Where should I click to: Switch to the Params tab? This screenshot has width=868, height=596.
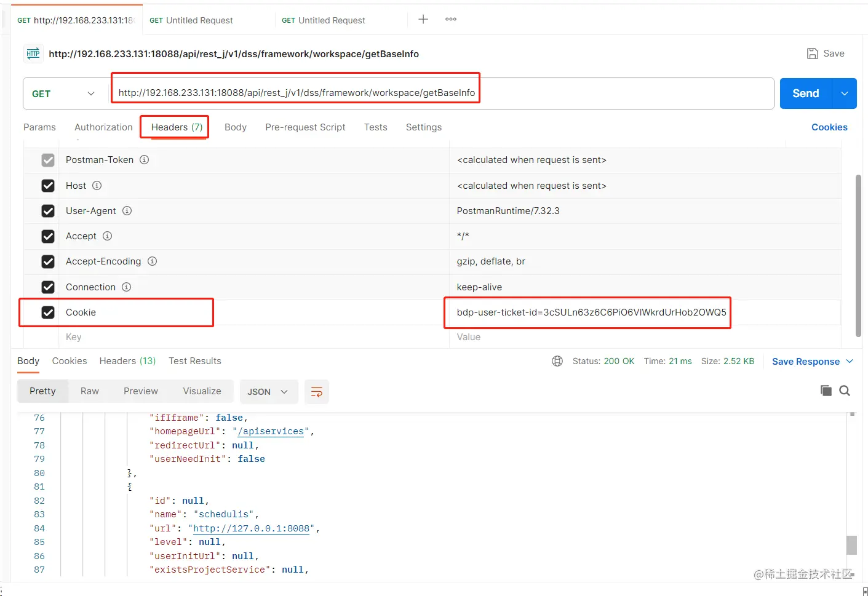pyautogui.click(x=39, y=127)
